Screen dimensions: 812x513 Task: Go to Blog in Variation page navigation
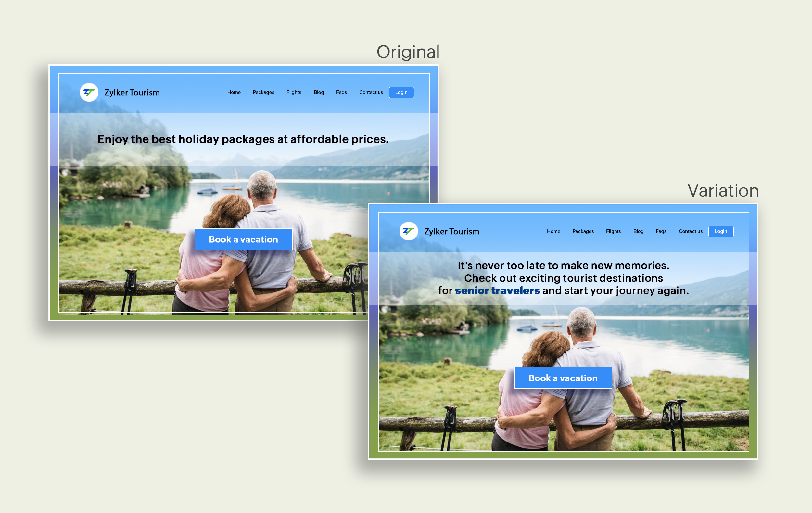[x=638, y=231]
